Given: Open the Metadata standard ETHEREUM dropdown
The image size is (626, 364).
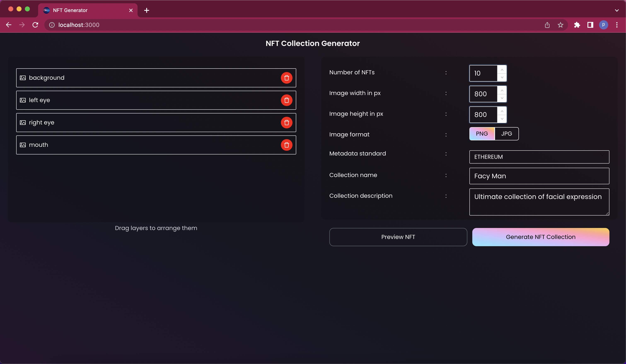Looking at the screenshot, I should 539,157.
